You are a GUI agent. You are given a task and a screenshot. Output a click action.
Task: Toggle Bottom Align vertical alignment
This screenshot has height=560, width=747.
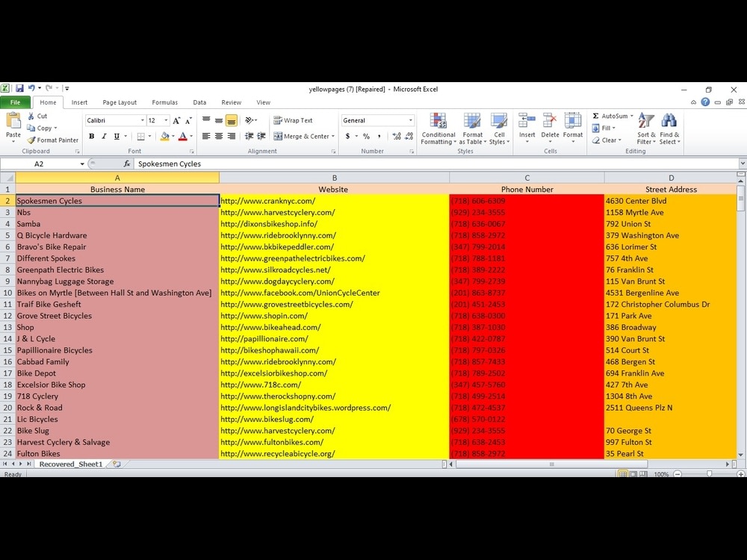pyautogui.click(x=232, y=120)
